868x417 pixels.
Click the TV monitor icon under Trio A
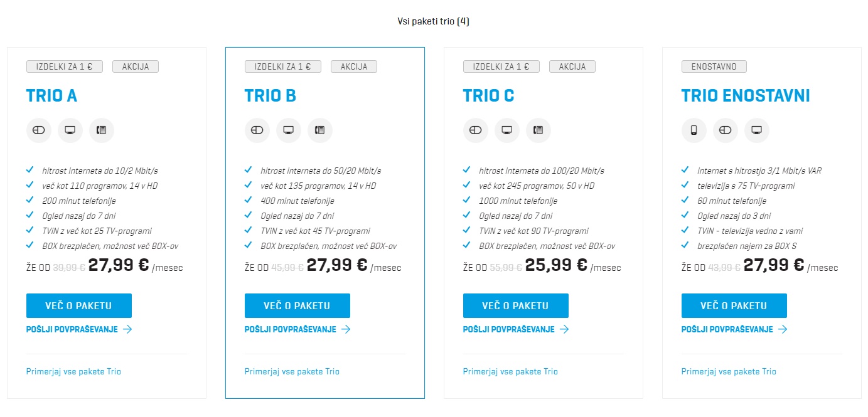coord(70,130)
